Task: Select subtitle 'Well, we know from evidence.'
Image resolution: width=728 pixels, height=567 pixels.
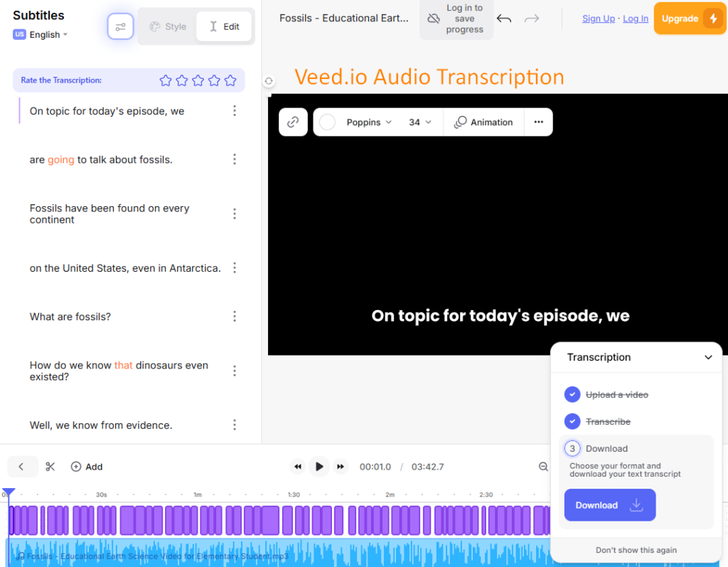Action: (x=101, y=425)
